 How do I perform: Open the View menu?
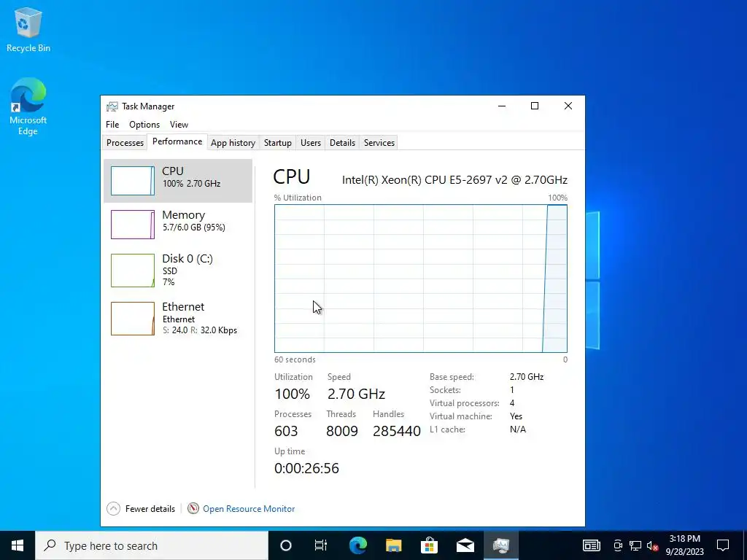click(x=179, y=124)
